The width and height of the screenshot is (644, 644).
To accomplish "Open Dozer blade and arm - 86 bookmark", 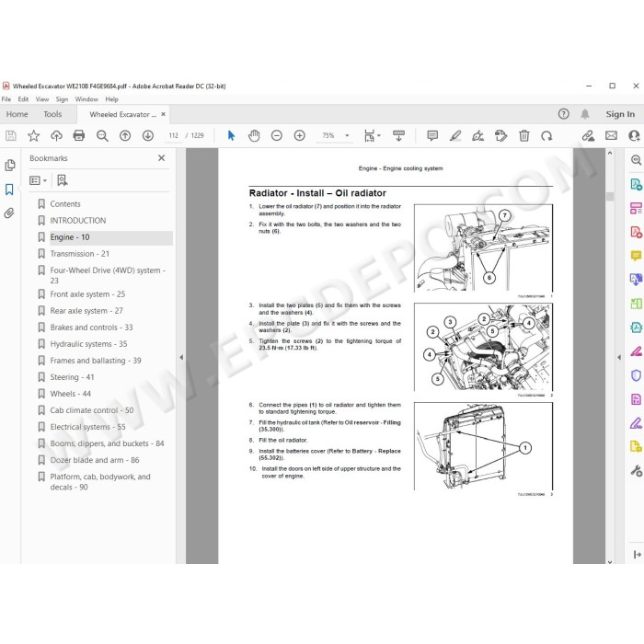I will pyautogui.click(x=95, y=460).
